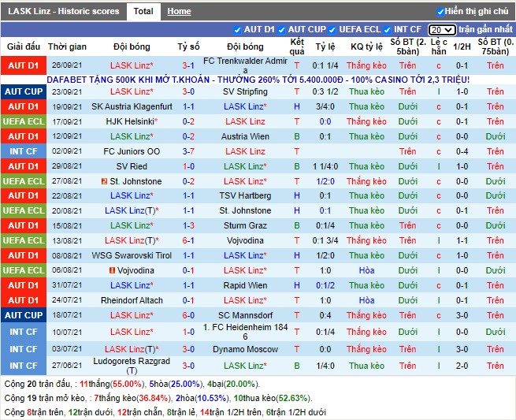Click the AUT D1 badge for SV Ried match
Viewport: 516px width, 420px height.
click(24, 166)
